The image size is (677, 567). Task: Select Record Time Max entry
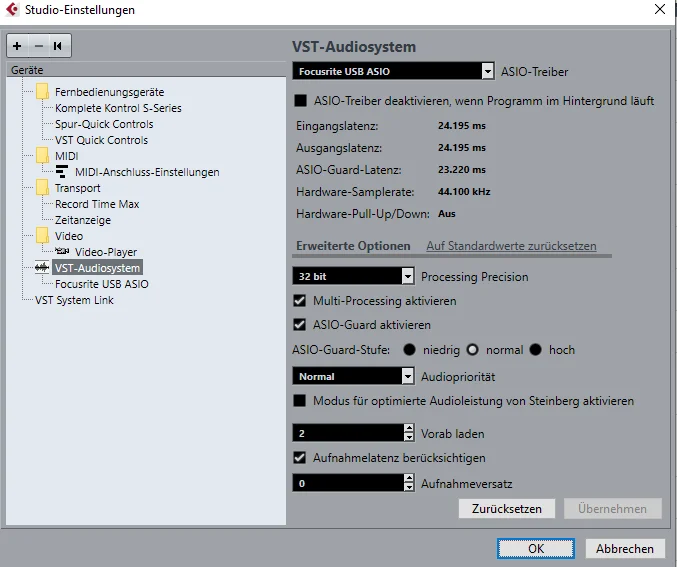pos(97,204)
